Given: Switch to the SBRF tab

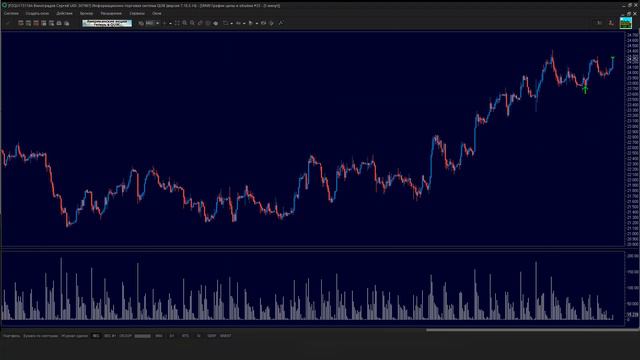Looking at the screenshot, I should coord(211,336).
